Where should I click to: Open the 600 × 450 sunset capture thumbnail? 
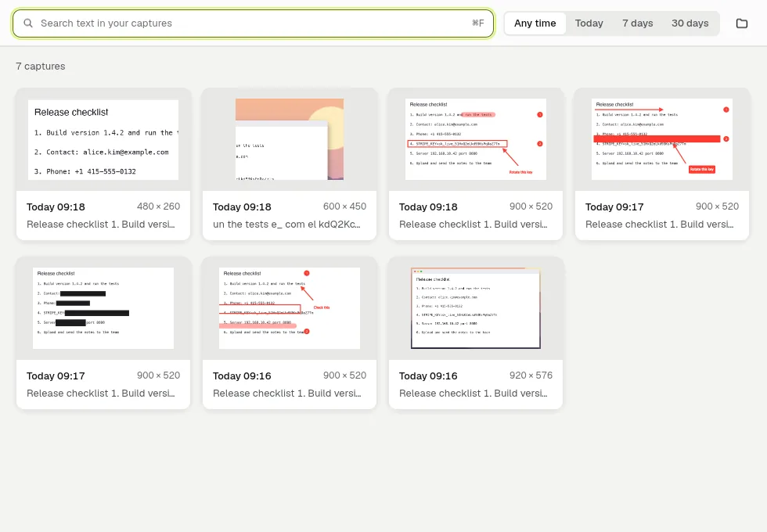[290, 139]
